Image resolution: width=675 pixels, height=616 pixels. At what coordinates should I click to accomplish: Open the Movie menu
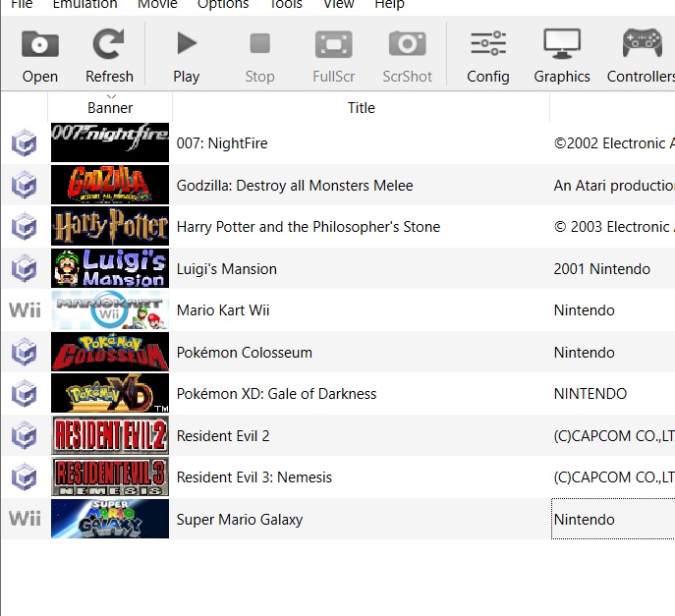coord(157,4)
